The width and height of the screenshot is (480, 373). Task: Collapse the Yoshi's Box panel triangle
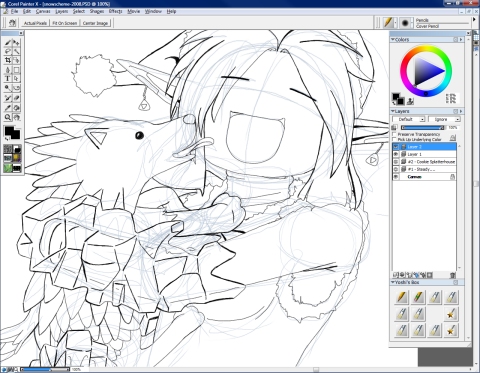(x=393, y=282)
